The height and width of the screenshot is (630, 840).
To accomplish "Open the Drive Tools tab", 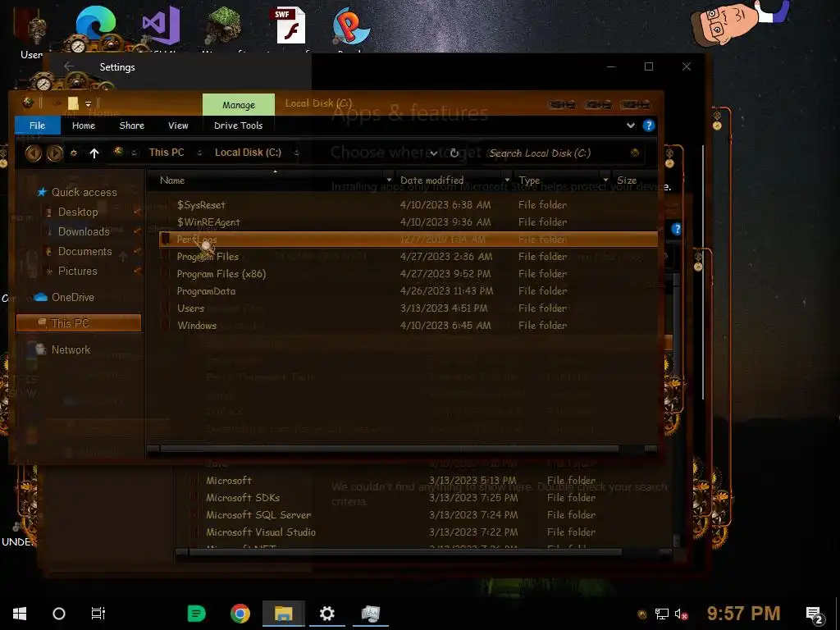I will click(239, 126).
